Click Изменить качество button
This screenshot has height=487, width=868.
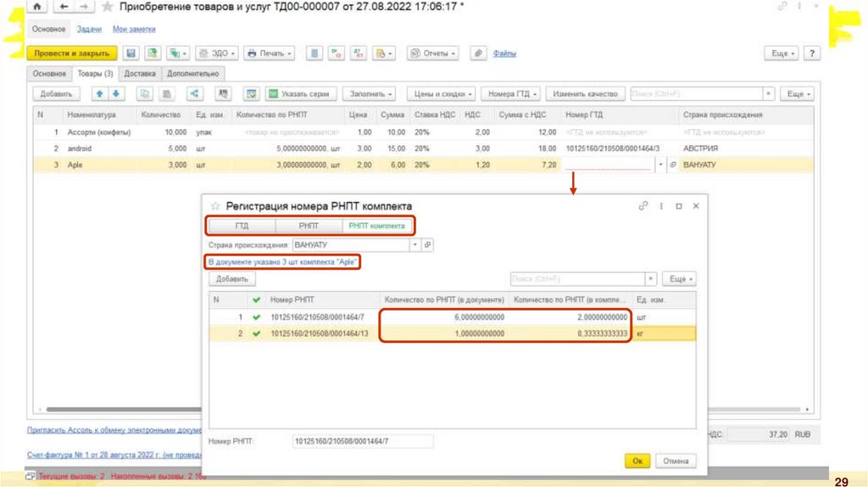coord(585,93)
